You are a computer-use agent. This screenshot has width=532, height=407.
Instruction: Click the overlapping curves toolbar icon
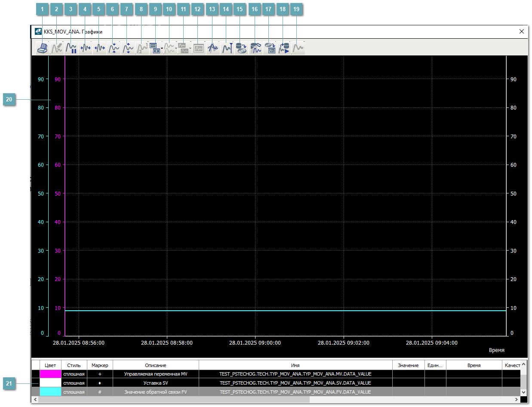tap(212, 49)
